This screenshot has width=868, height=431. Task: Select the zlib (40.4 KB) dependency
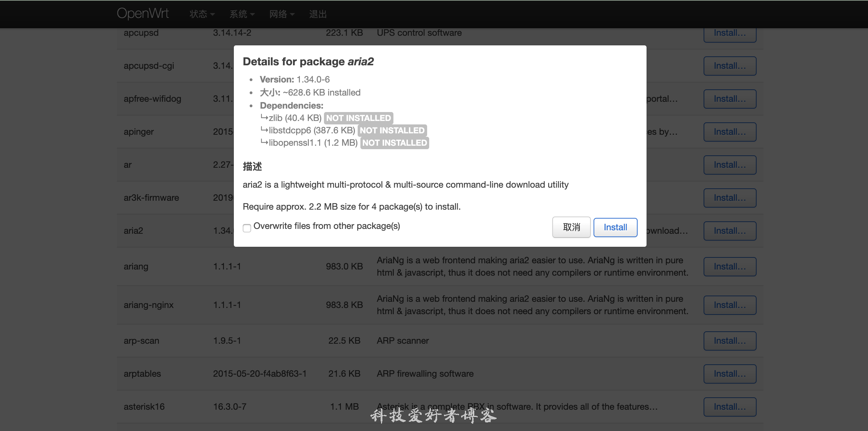295,118
